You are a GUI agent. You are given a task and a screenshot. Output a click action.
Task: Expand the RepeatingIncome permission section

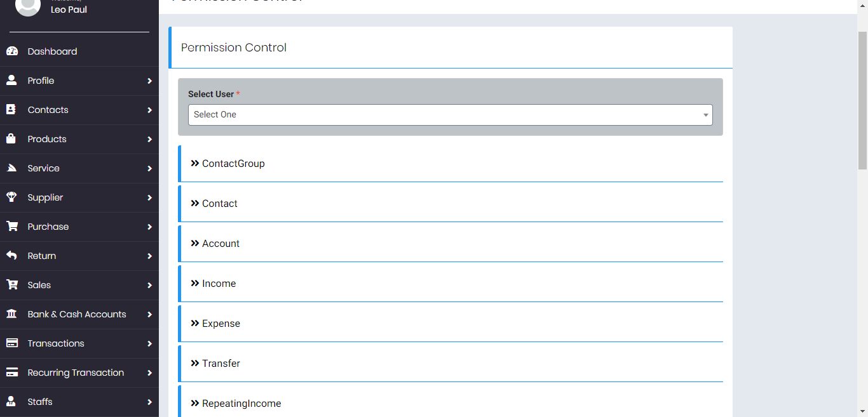click(241, 404)
